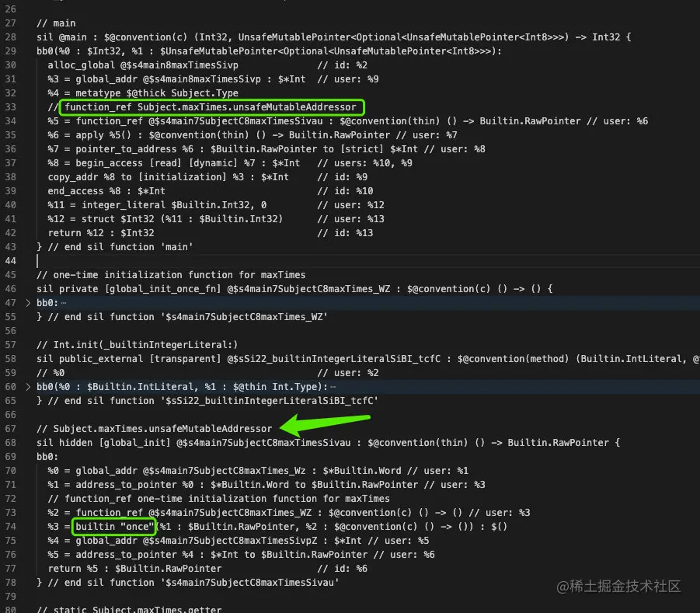Click 'sil @main' declaration text on line 28

pyautogui.click(x=61, y=37)
